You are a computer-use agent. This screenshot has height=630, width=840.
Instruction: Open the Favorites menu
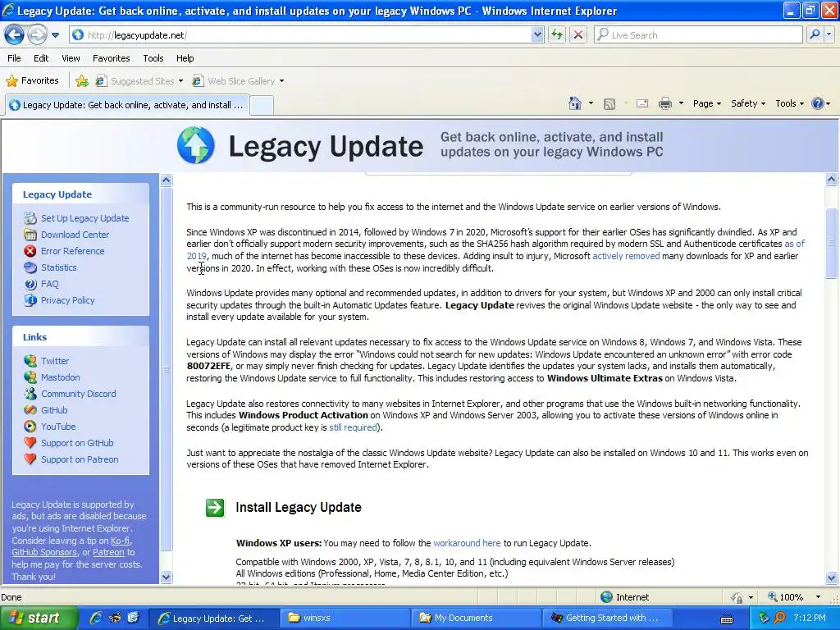111,58
